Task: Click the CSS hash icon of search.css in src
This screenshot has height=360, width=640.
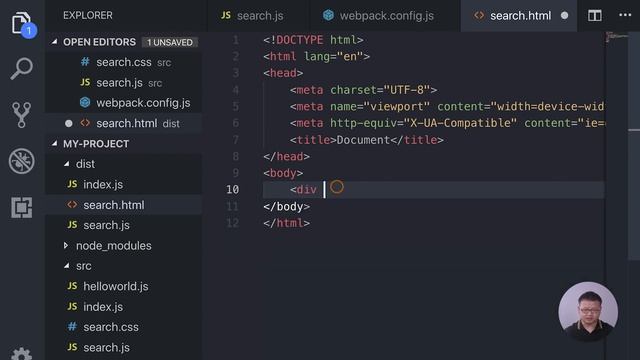Action: [72, 327]
